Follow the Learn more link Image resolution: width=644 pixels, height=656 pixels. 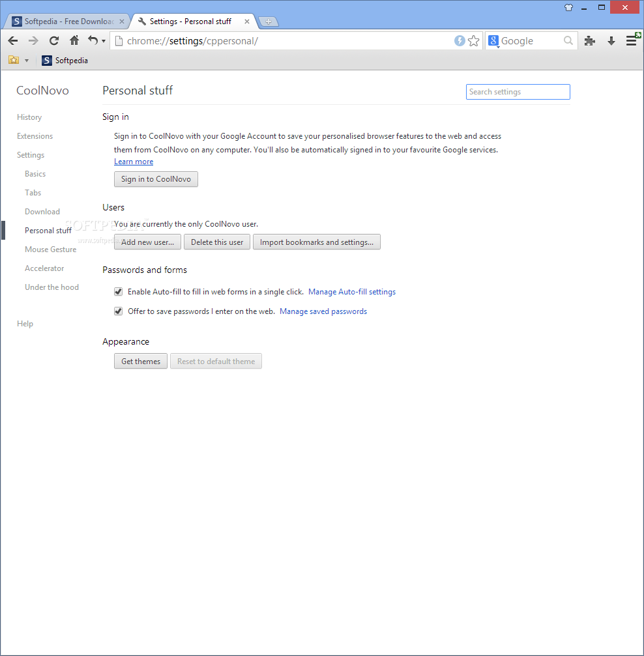134,162
